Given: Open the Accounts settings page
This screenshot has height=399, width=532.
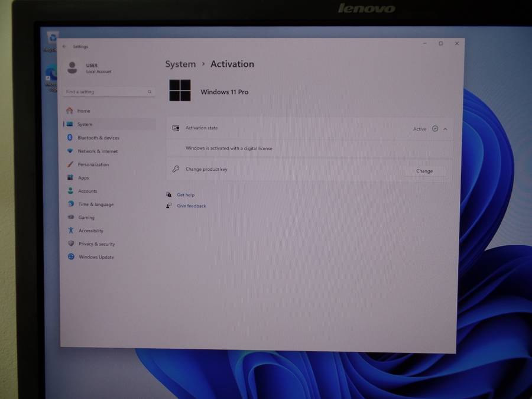Looking at the screenshot, I should coord(87,191).
